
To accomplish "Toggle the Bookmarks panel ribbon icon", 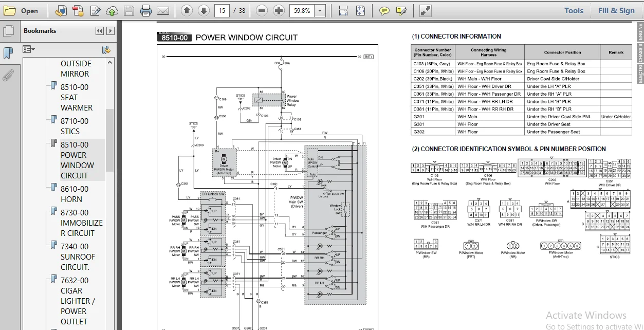I will (8, 53).
